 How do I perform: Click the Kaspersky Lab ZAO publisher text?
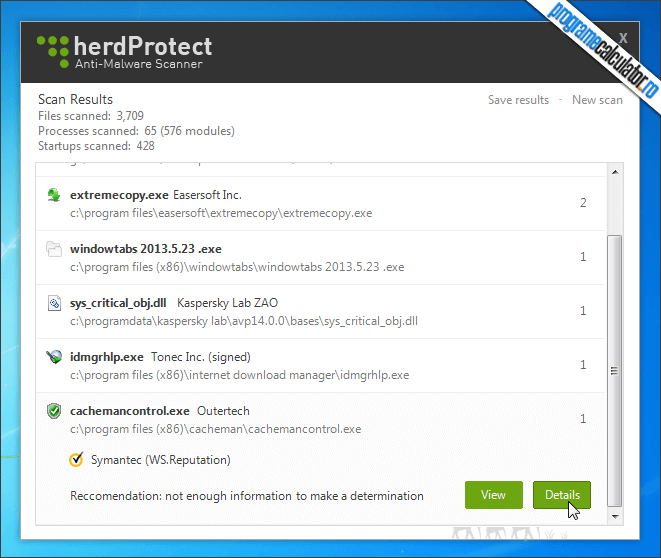coord(227,303)
